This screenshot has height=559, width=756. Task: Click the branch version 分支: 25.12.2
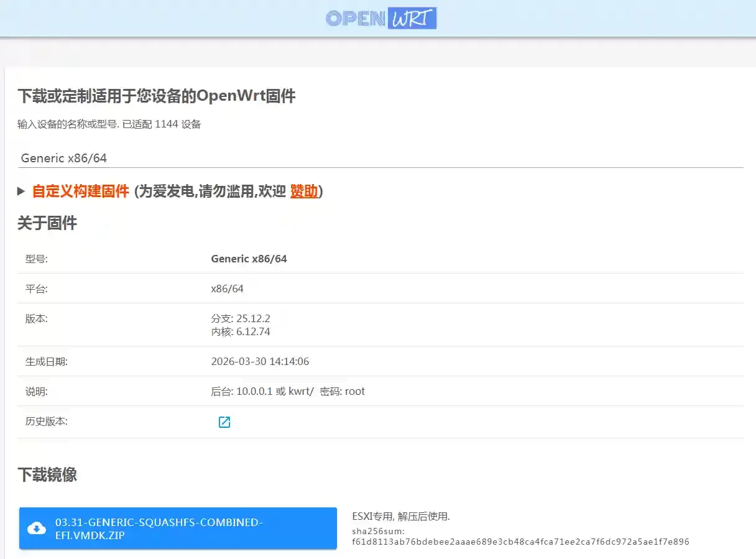click(x=240, y=319)
